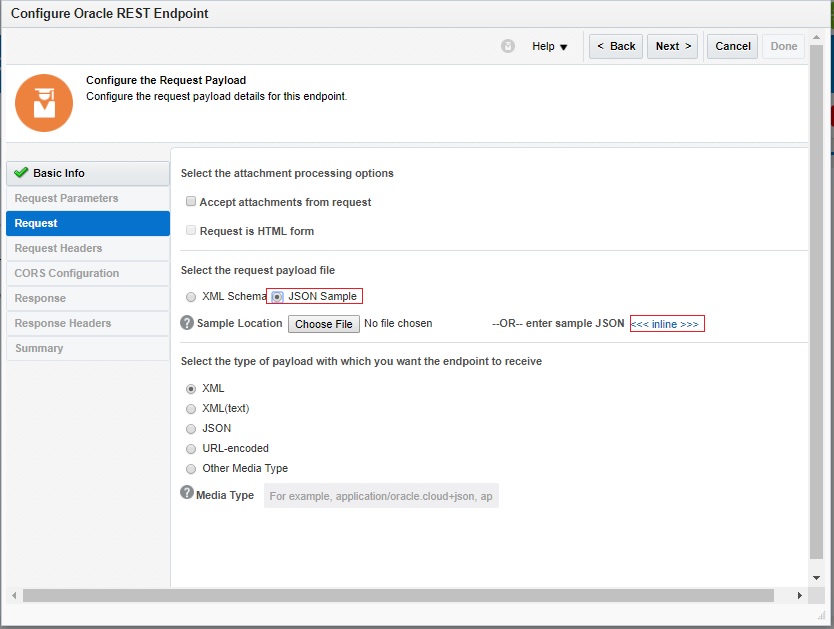Click the vertical scrollbar thumb
The height and width of the screenshot is (629, 834).
click(816, 302)
